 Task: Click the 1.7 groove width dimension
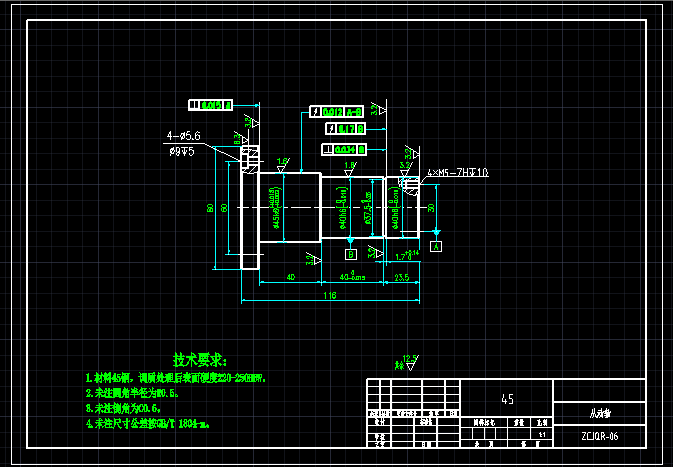point(406,256)
